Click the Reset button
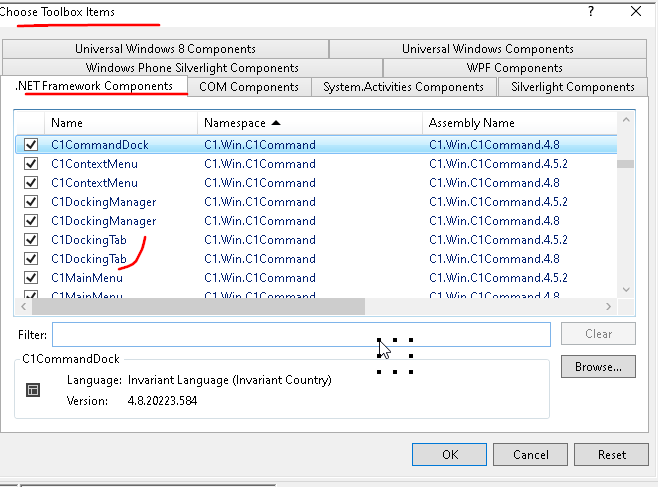This screenshot has height=487, width=658. click(611, 455)
